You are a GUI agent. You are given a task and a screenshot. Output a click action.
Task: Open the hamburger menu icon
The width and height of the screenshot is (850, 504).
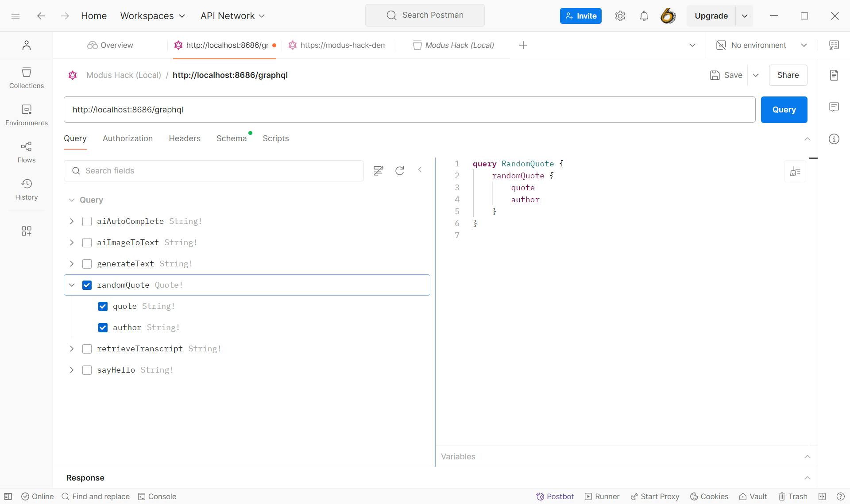15,16
